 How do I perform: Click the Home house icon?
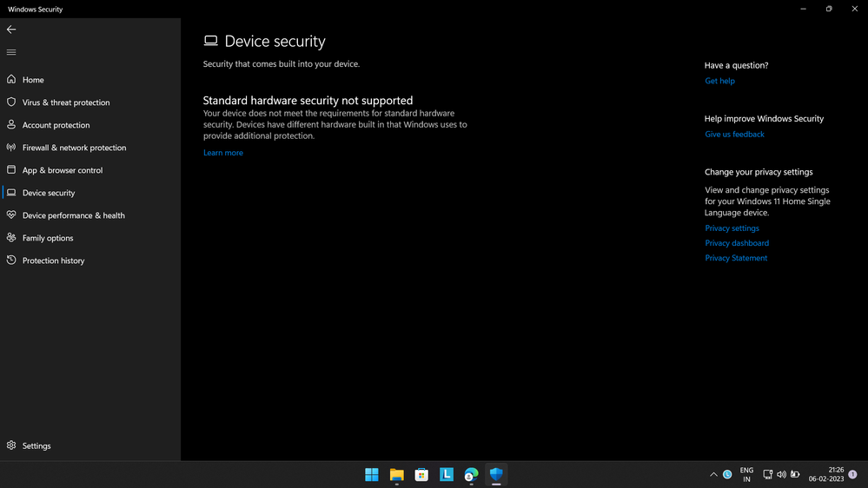pyautogui.click(x=11, y=79)
